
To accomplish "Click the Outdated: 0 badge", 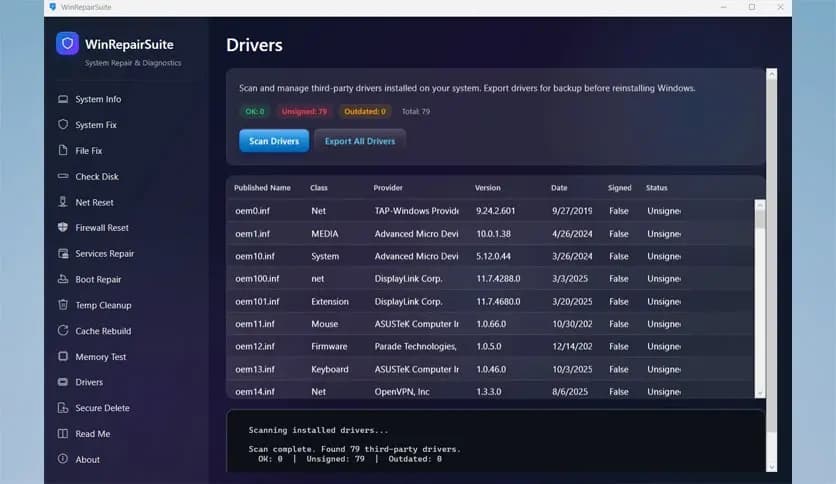I will pyautogui.click(x=365, y=111).
